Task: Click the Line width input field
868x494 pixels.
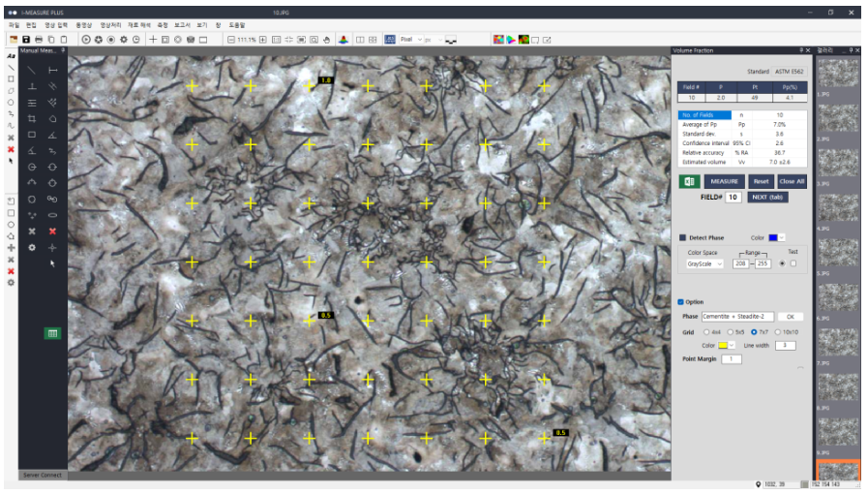Action: pyautogui.click(x=786, y=346)
